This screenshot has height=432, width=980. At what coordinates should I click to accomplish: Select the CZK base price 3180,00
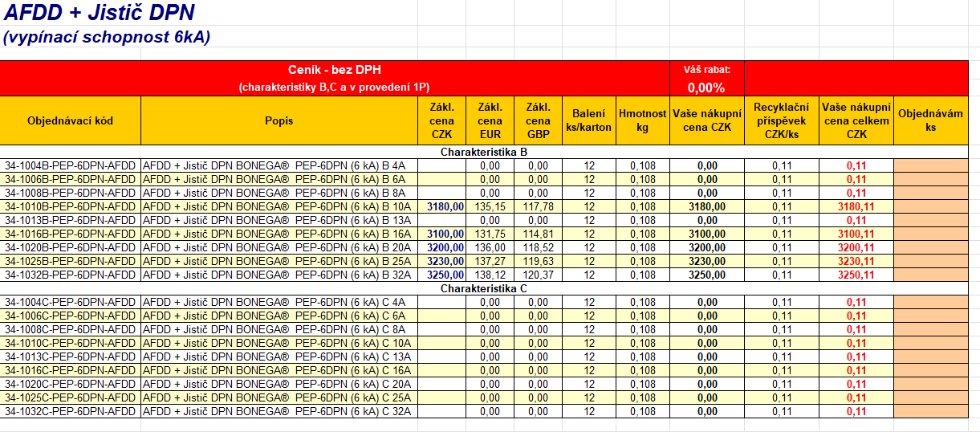[441, 206]
